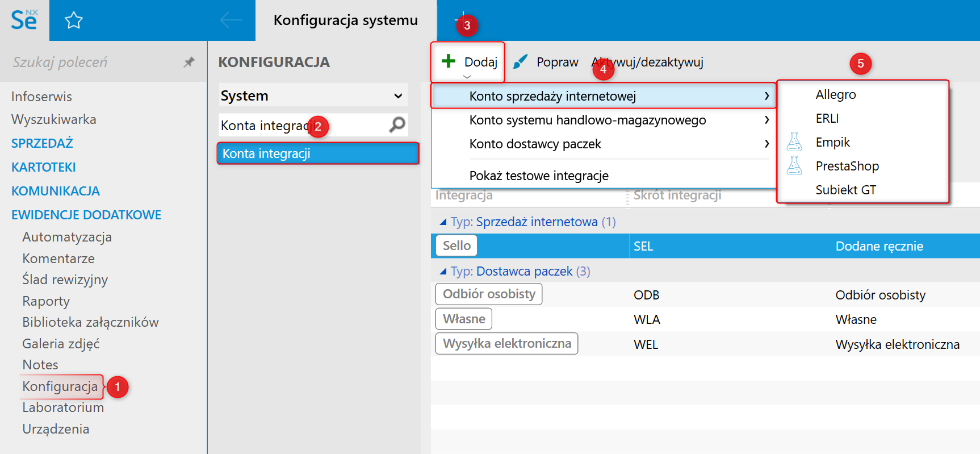
Task: Click the magnifier icon in configuration search
Action: click(397, 124)
